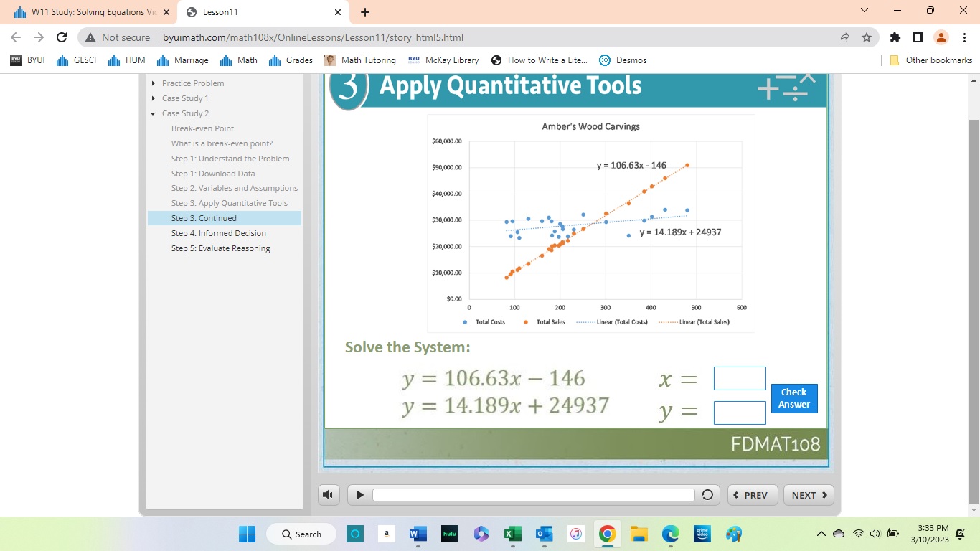The width and height of the screenshot is (980, 551).
Task: Open Step 4: Informed Decision slide
Action: click(219, 233)
